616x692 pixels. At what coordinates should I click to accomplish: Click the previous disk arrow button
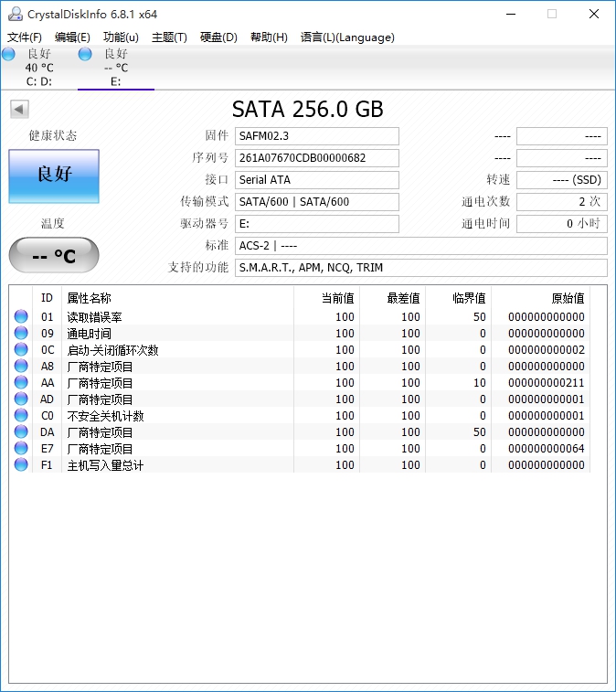click(x=19, y=110)
